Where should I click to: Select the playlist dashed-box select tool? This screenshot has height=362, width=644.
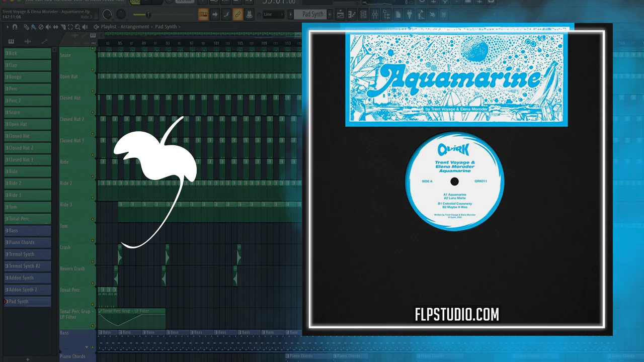click(x=70, y=27)
